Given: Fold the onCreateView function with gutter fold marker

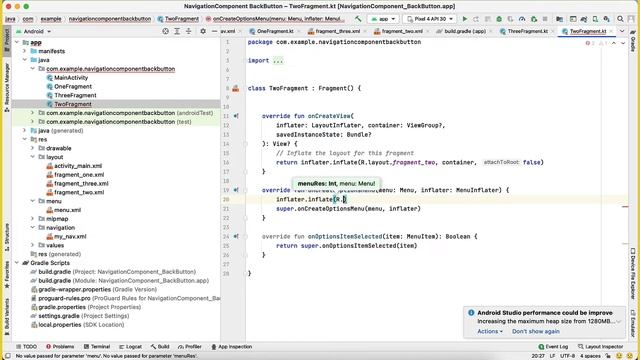Looking at the screenshot, I should 245,144.
